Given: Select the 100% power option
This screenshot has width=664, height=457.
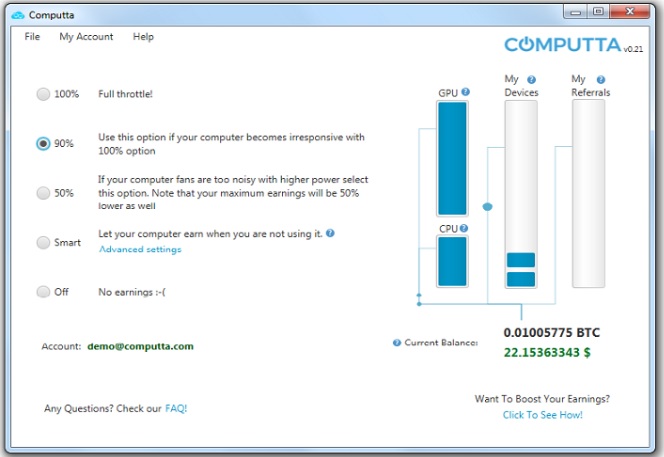Looking at the screenshot, I should (43, 94).
